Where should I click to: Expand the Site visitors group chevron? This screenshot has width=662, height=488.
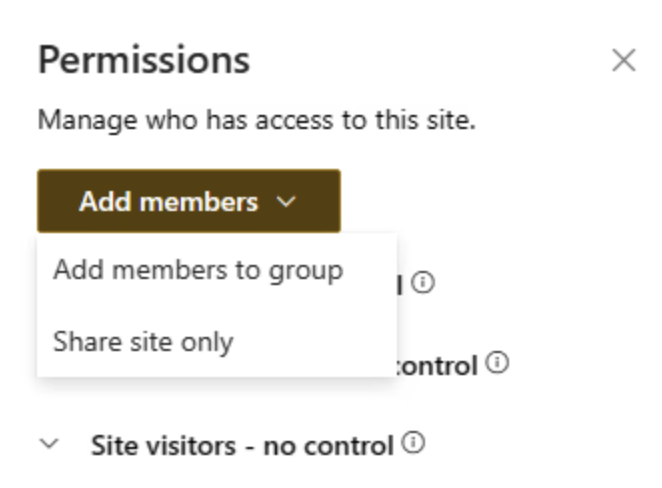[x=54, y=445]
